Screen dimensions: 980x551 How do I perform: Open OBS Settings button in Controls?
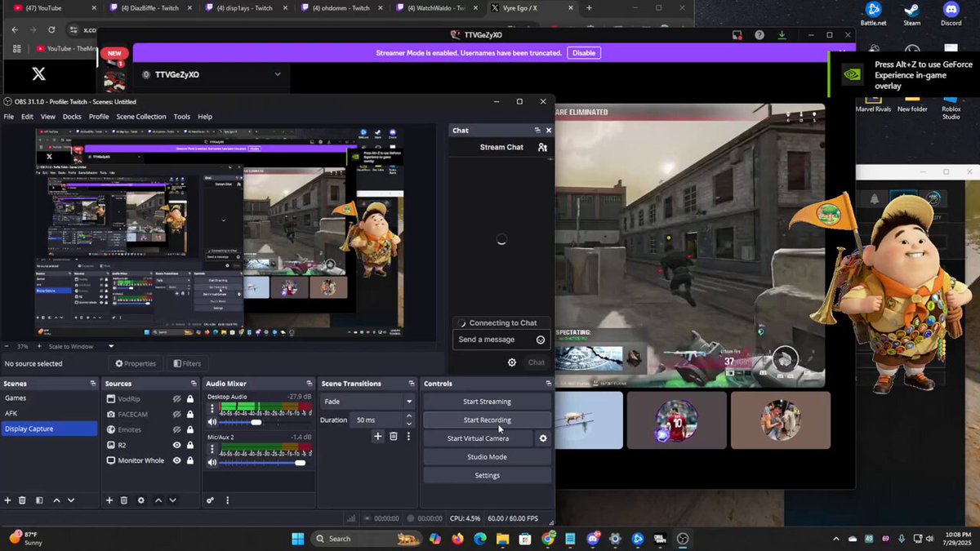click(487, 476)
